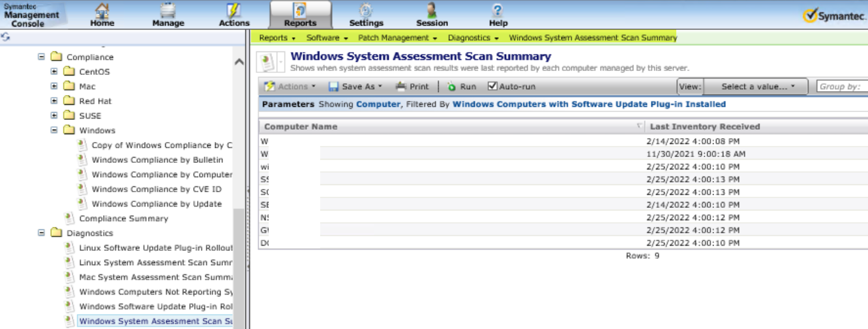Click the Windows Compliance by Bulletin icon
The image size is (868, 329).
(82, 160)
